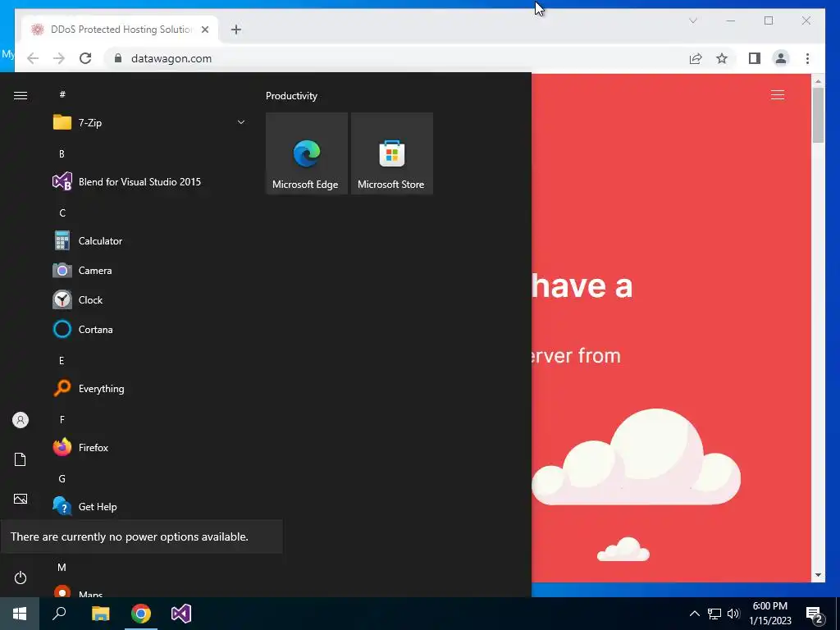Open the Chrome tab search dropdown

click(692, 21)
